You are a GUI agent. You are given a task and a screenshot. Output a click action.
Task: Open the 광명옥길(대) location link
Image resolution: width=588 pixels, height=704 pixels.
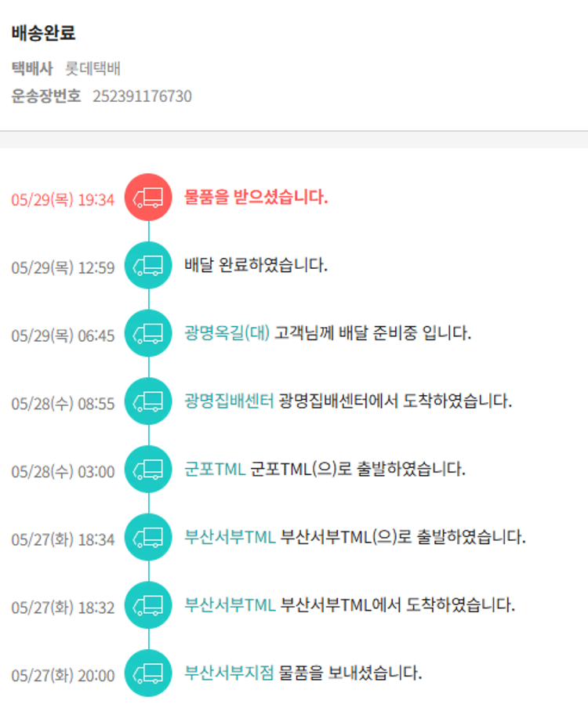227,333
